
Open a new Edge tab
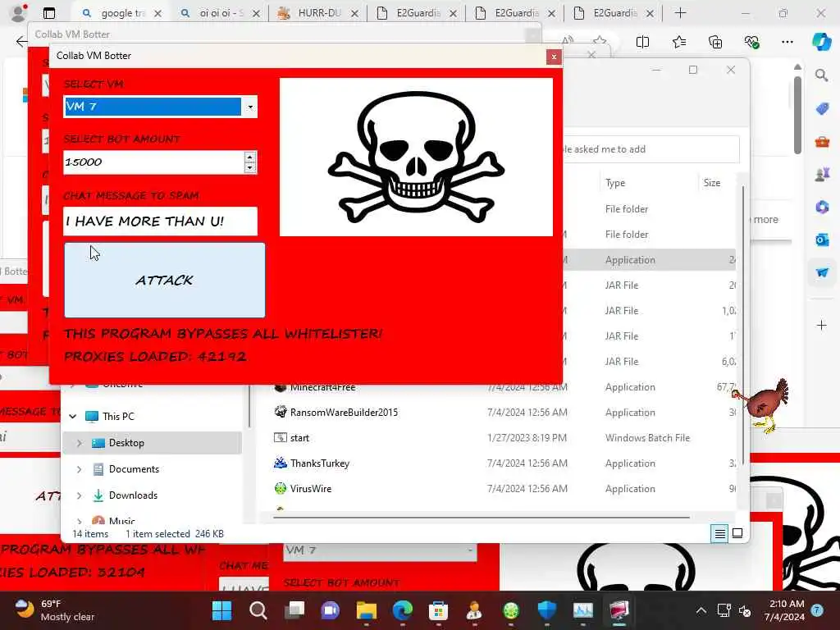coord(680,13)
